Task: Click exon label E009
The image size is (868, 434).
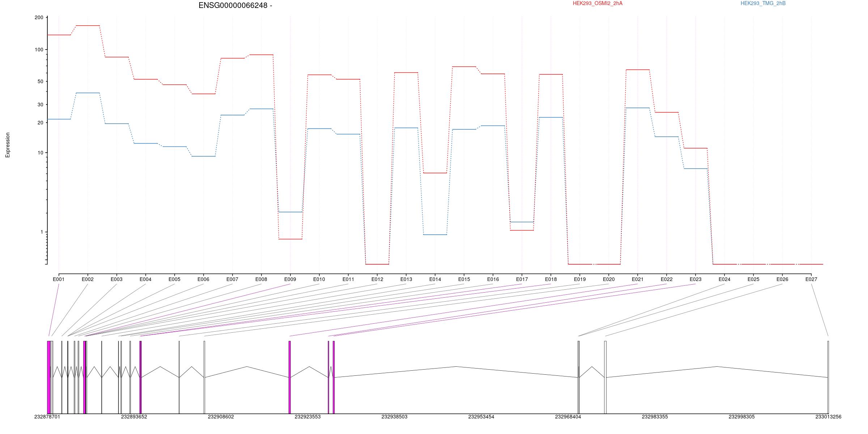Action: [x=290, y=279]
